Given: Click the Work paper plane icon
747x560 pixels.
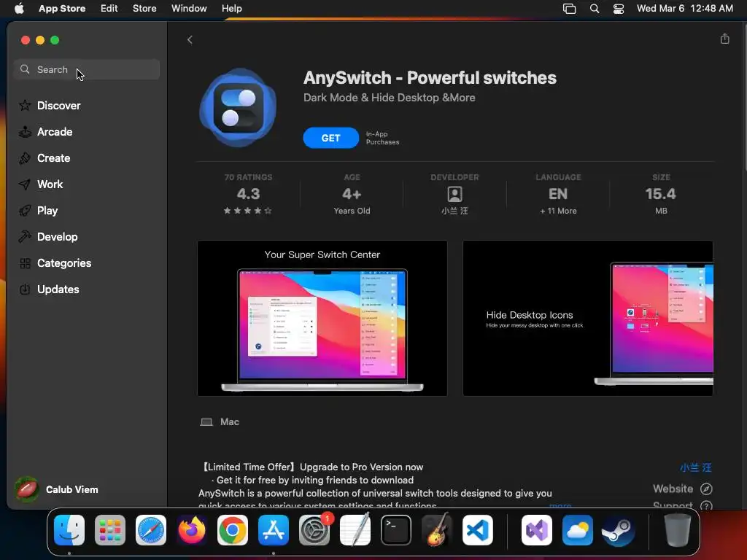Looking at the screenshot, I should tap(25, 184).
